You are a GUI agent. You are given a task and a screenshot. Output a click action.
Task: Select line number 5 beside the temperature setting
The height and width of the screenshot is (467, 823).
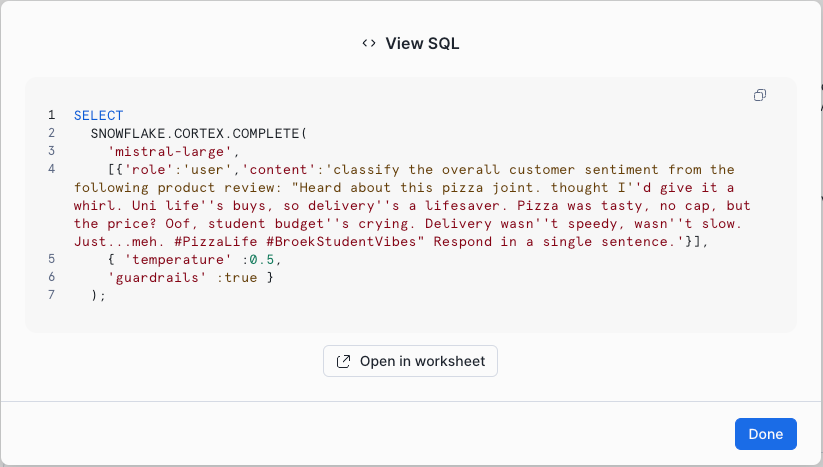click(50, 259)
